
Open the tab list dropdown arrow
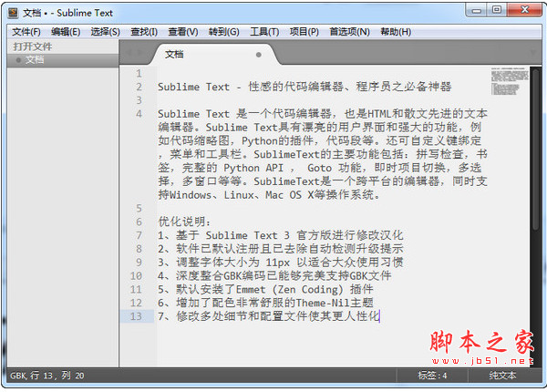pyautogui.click(x=533, y=54)
